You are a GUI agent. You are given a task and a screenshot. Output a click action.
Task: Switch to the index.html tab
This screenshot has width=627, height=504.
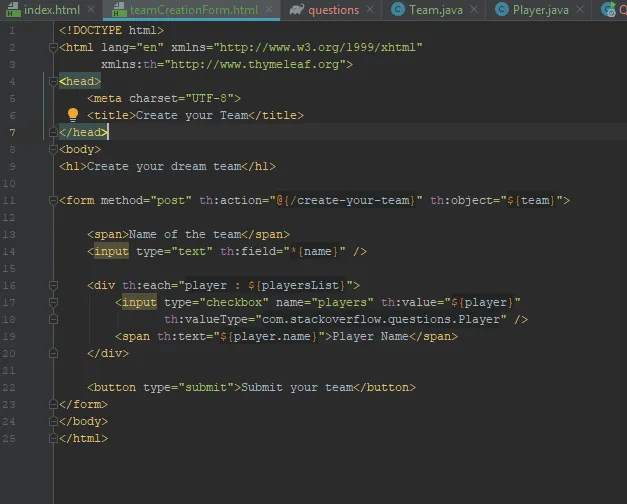click(51, 10)
